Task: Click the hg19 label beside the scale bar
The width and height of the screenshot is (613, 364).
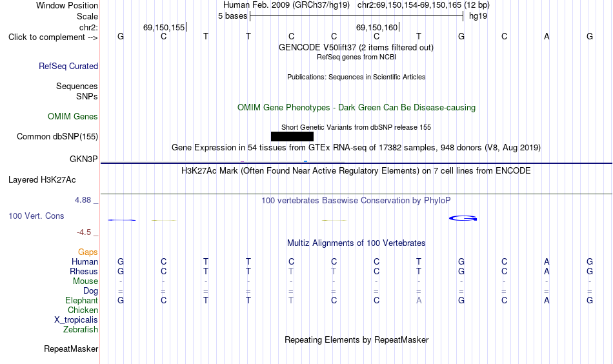Action: point(478,16)
